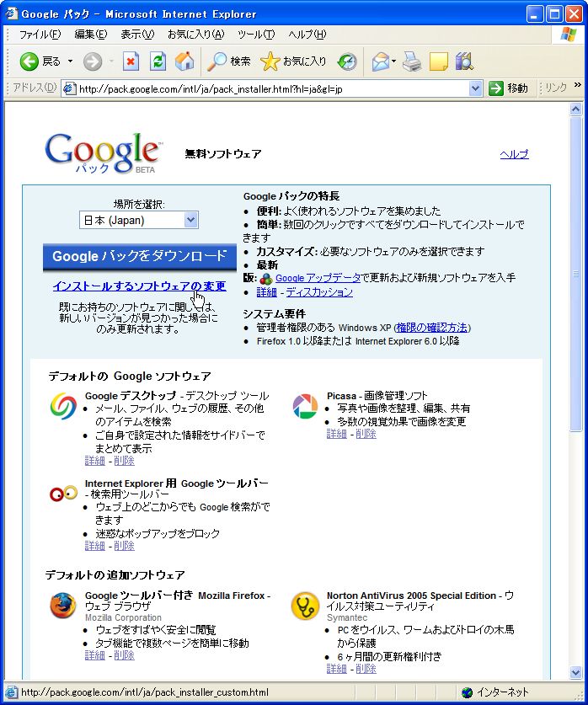The width and height of the screenshot is (588, 705).
Task: Click in the address bar URL field
Action: [271, 88]
